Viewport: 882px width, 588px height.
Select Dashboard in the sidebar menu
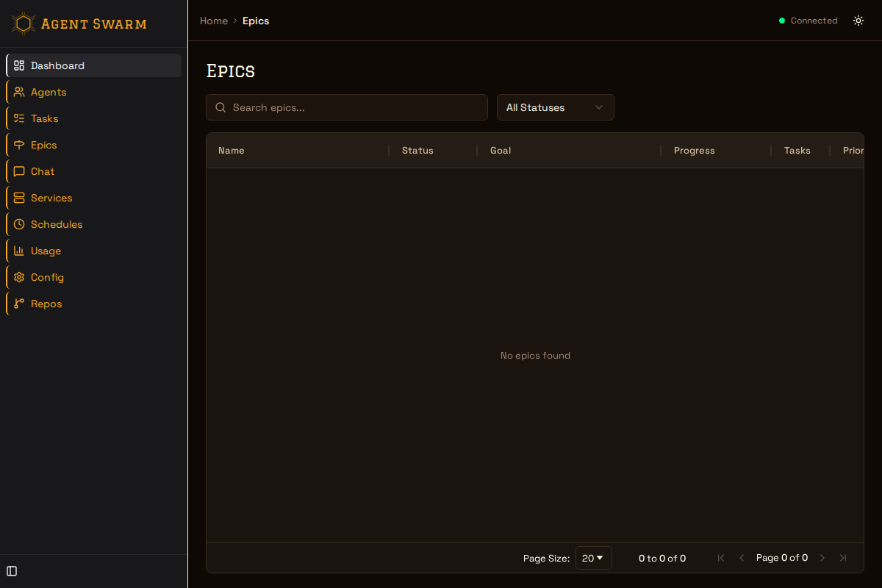pos(57,65)
